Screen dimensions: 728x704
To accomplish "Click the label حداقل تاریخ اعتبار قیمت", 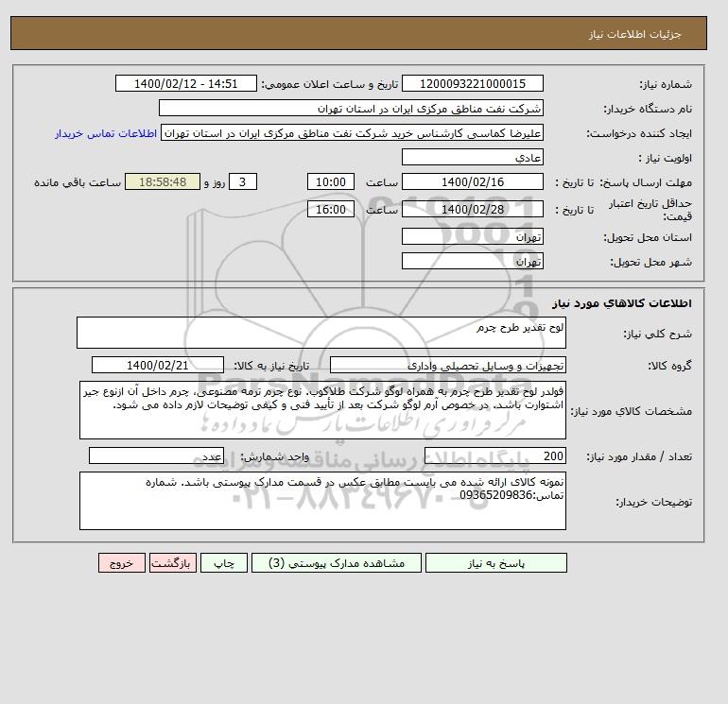I will pos(650,210).
